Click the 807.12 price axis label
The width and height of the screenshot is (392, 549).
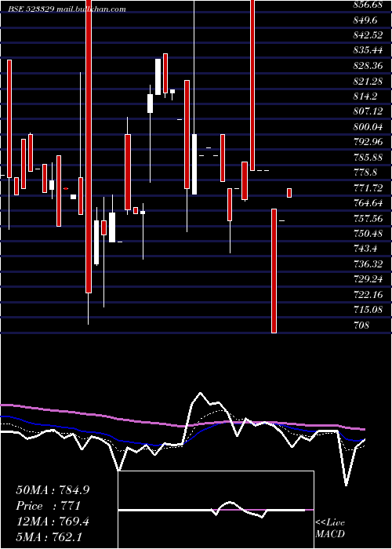pos(368,111)
